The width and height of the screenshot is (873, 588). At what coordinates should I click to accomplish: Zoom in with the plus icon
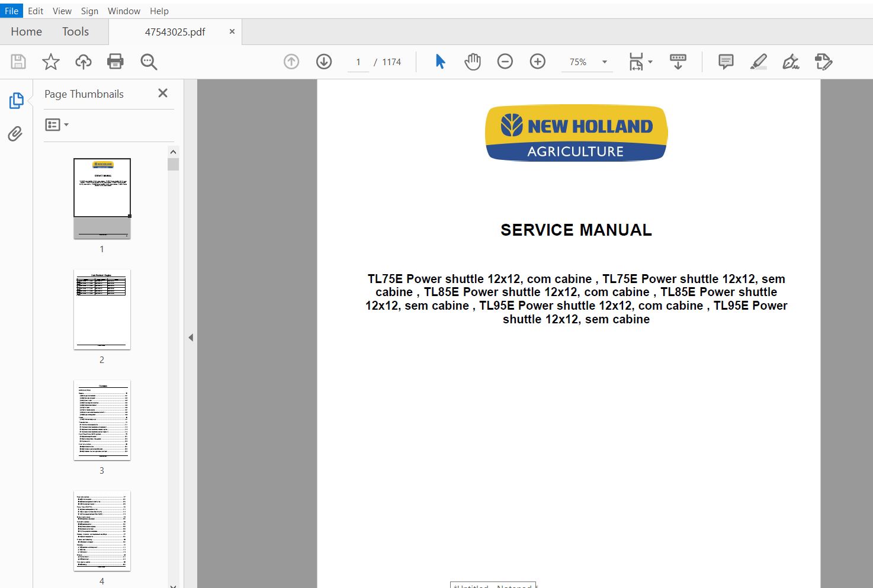click(x=538, y=62)
